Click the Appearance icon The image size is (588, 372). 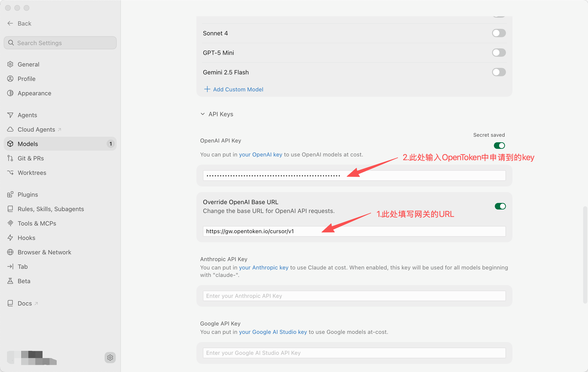point(10,93)
